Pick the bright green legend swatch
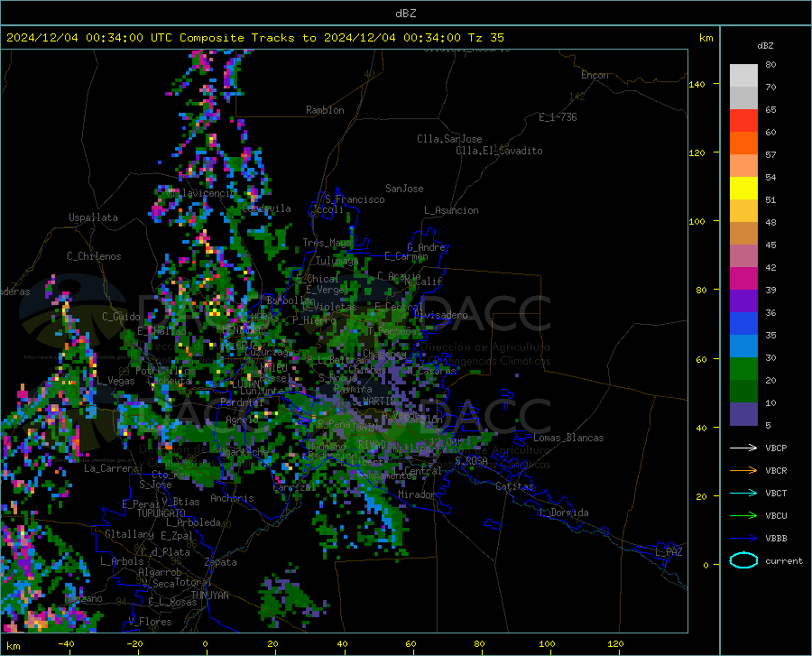 click(743, 369)
